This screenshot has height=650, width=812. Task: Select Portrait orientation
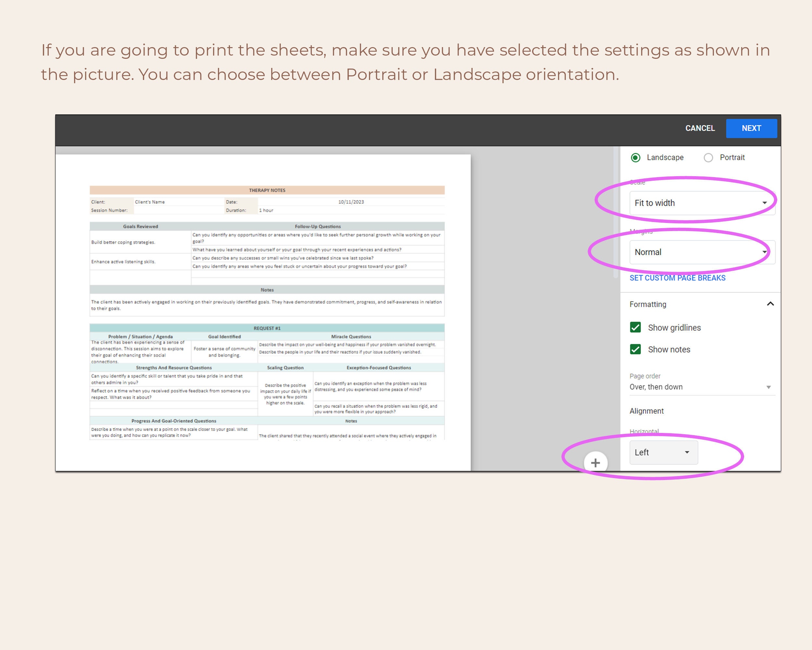coord(709,158)
